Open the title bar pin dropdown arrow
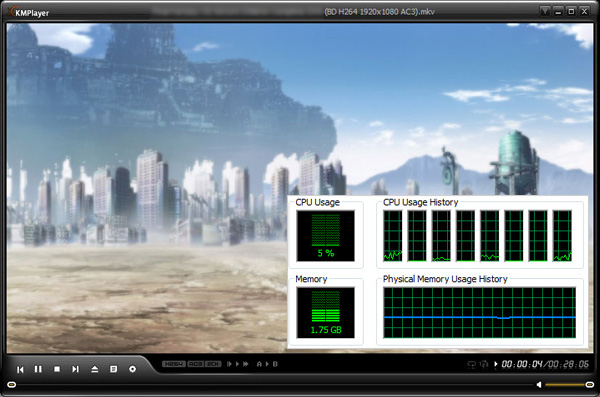 [545, 11]
